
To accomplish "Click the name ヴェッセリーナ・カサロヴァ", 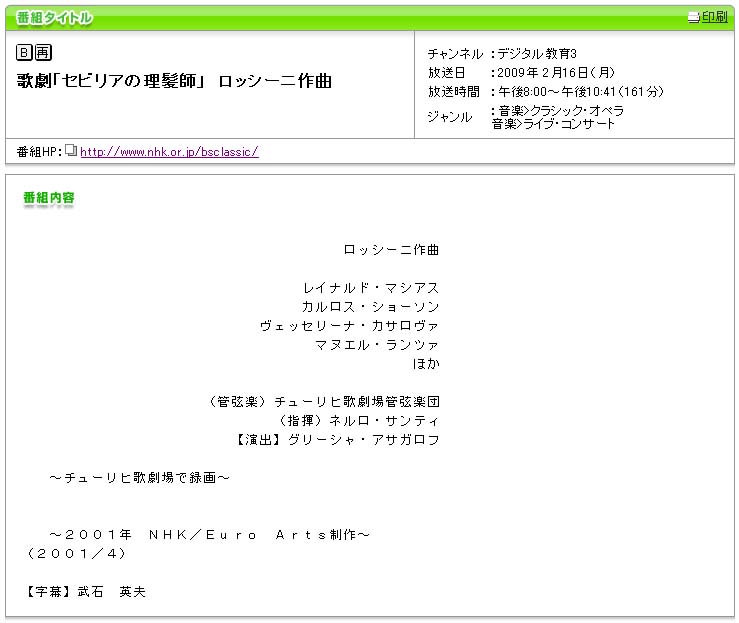I will [x=349, y=326].
